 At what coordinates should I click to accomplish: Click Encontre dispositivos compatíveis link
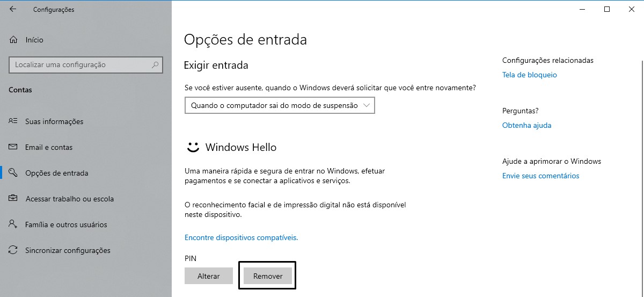(x=241, y=237)
